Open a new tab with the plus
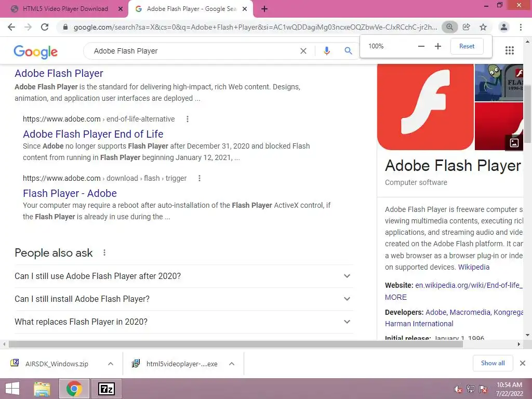This screenshot has width=532, height=399. 264,9
